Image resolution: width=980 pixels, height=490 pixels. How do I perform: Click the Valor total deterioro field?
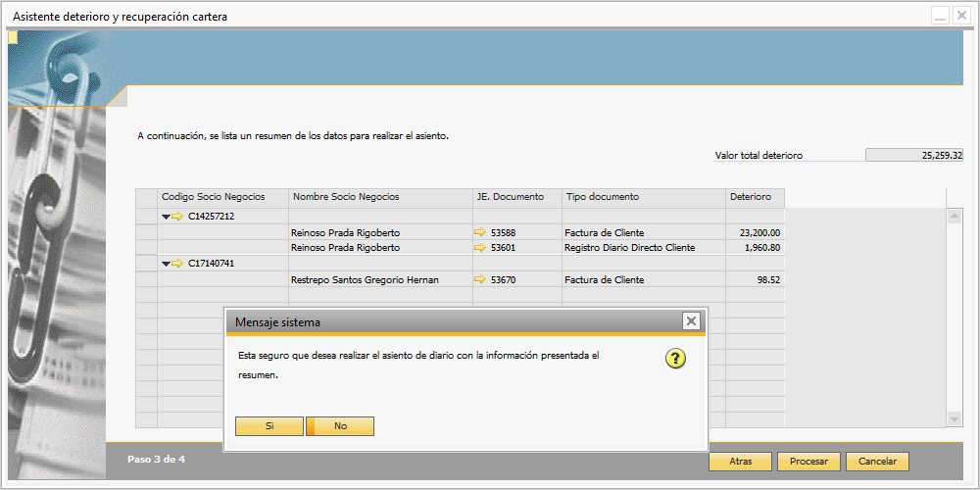coord(913,156)
